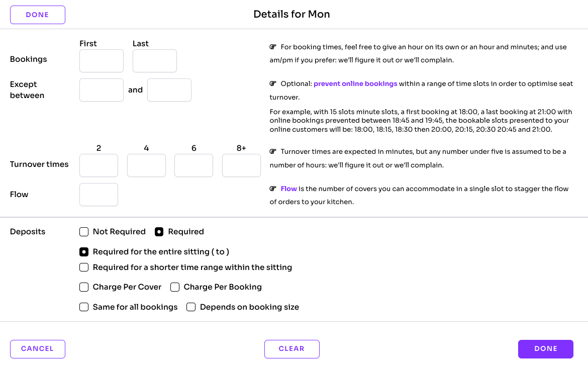Focus the 8+ covers turnover field
The height and width of the screenshot is (365, 588).
[x=241, y=165]
